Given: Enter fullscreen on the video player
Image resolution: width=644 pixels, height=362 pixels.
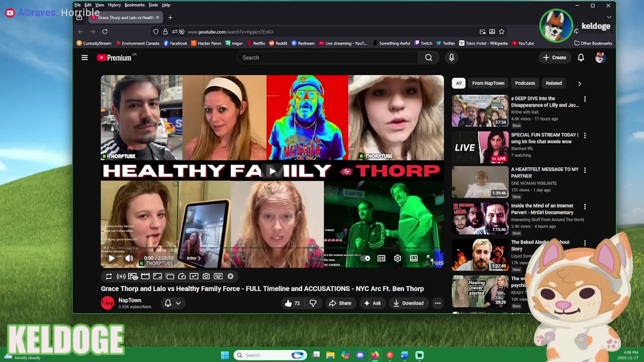Looking at the screenshot, I should point(430,258).
